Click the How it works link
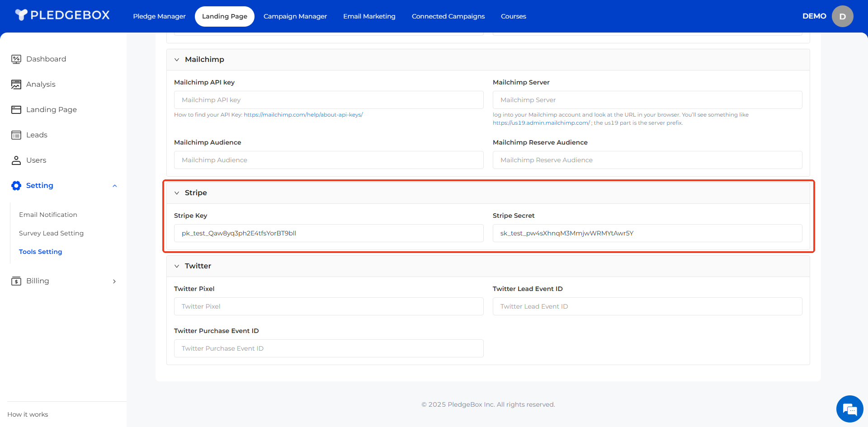 click(x=28, y=414)
